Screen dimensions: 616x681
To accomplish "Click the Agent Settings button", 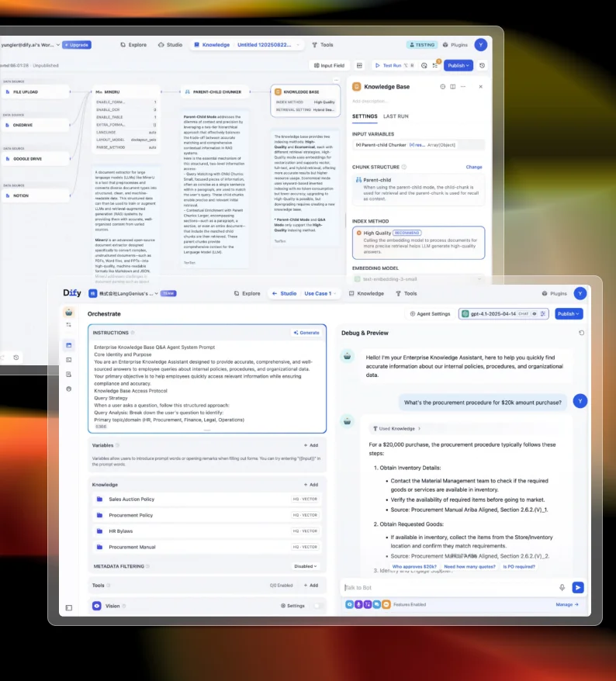I will (430, 314).
